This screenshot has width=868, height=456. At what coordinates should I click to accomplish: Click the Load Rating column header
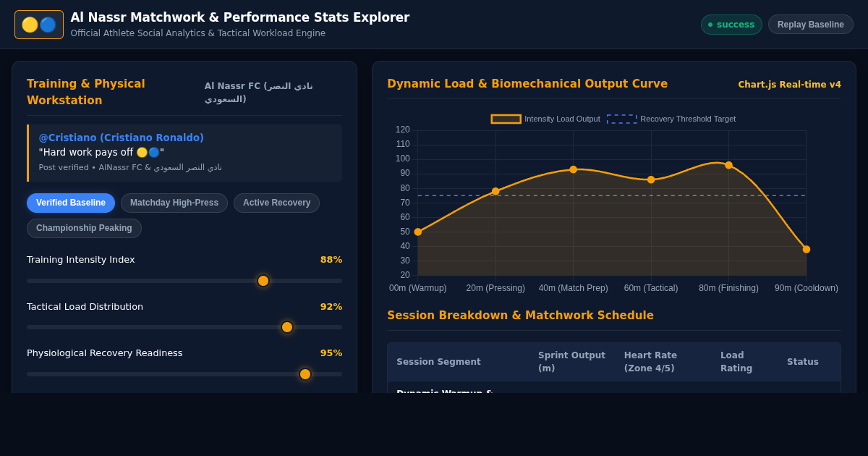(736, 362)
